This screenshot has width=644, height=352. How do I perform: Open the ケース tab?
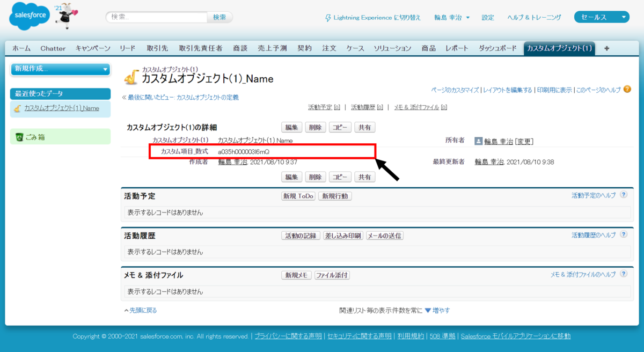355,48
